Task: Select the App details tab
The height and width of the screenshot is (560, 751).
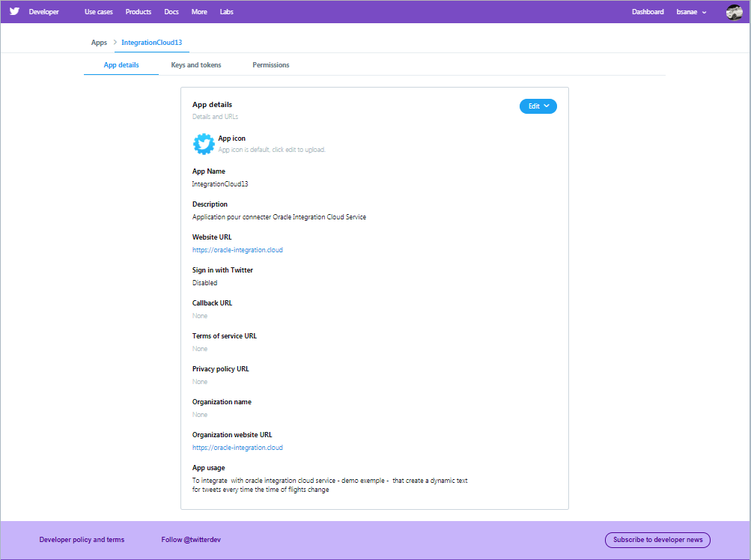Action: coord(121,65)
